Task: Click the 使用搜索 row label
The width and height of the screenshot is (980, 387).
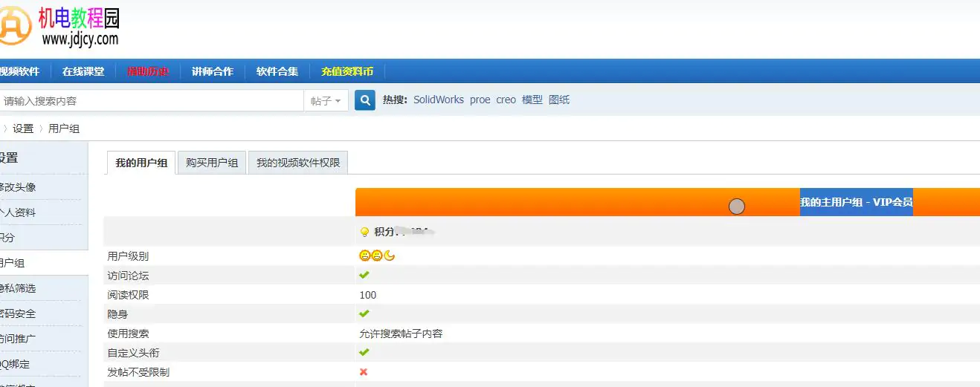Action: pyautogui.click(x=128, y=334)
